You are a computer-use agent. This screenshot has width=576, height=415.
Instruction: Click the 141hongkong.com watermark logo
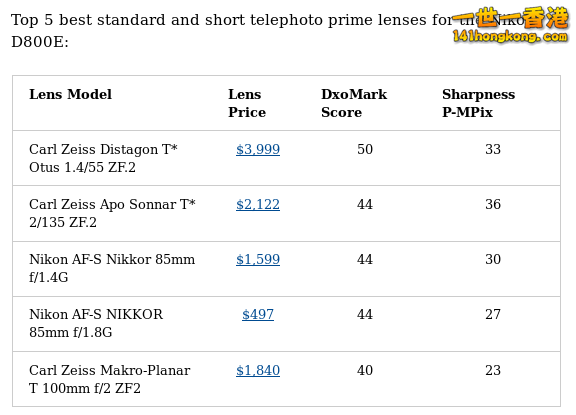pyautogui.click(x=511, y=25)
